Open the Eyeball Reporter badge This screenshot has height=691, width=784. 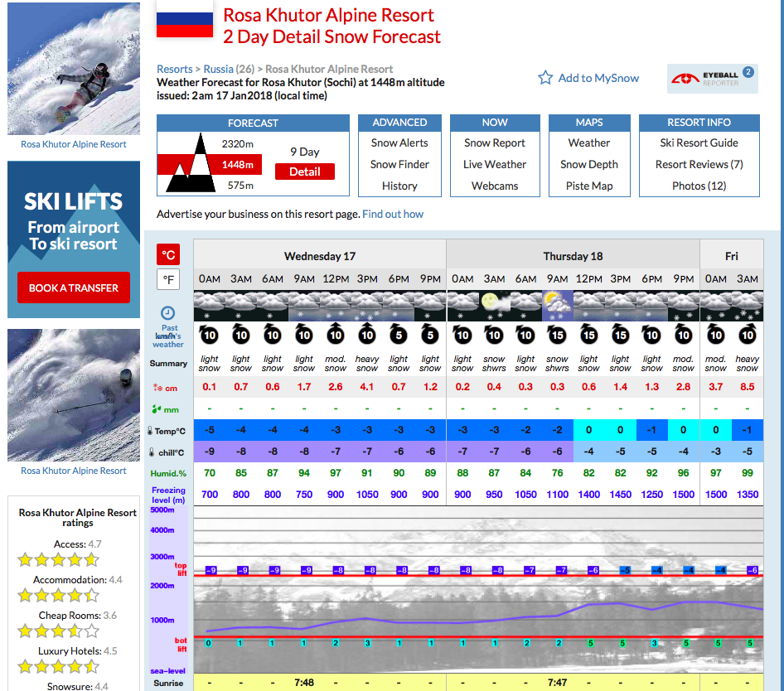(712, 79)
